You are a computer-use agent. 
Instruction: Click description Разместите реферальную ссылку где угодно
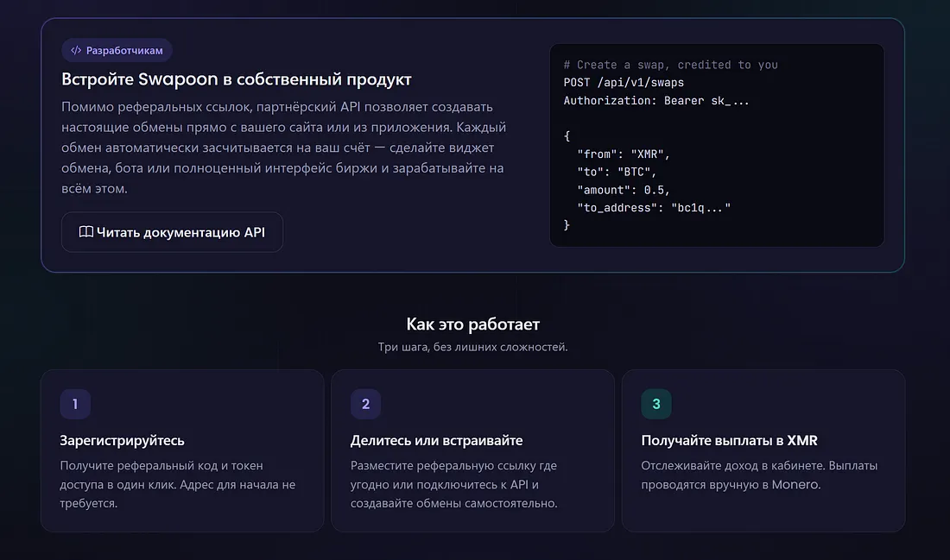click(453, 484)
